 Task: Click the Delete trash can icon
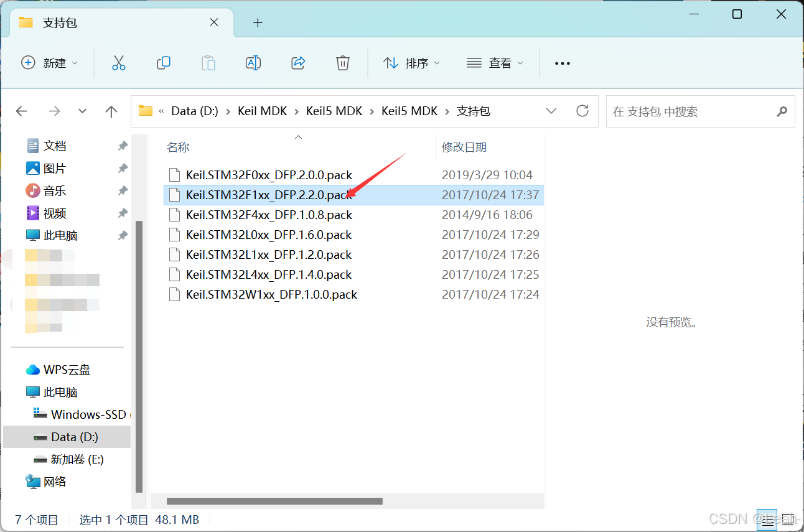point(343,63)
